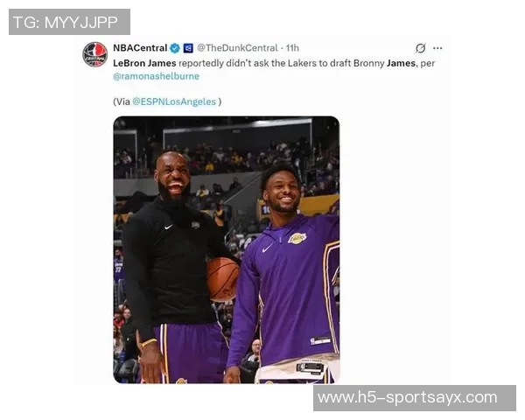
Task: Click the blue verified checkmark badge
Action: click(x=175, y=48)
